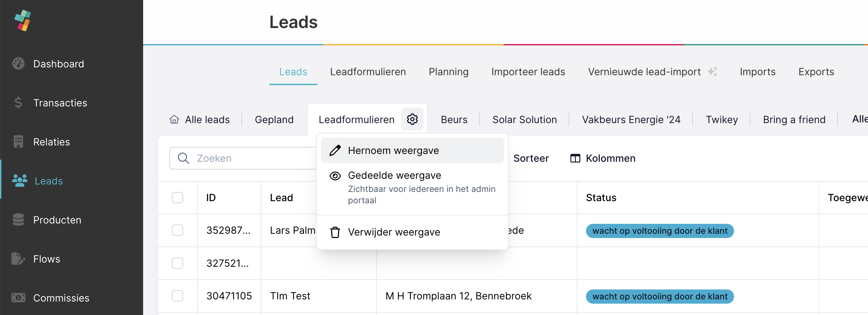Toggle the select-all checkbox in table header
This screenshot has width=868, height=315.
click(x=177, y=198)
